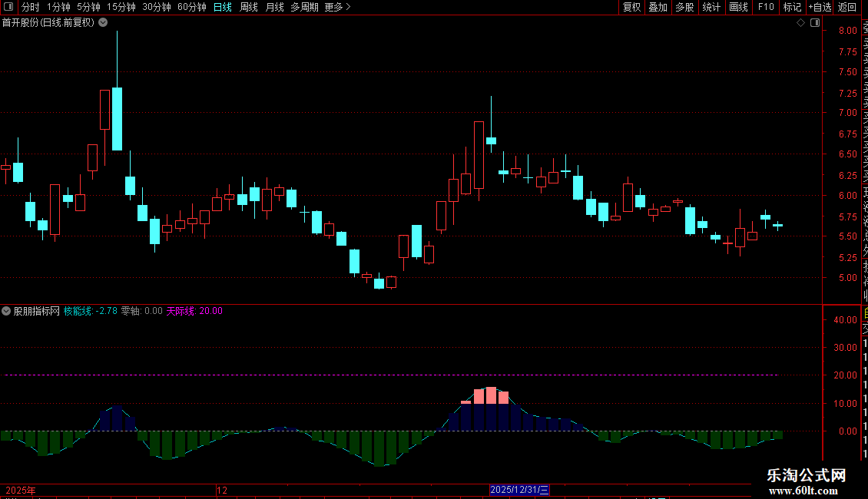This screenshot has width=868, height=499.
Task: Open the 股朋指标网 indicator dropdown
Action: click(x=6, y=311)
